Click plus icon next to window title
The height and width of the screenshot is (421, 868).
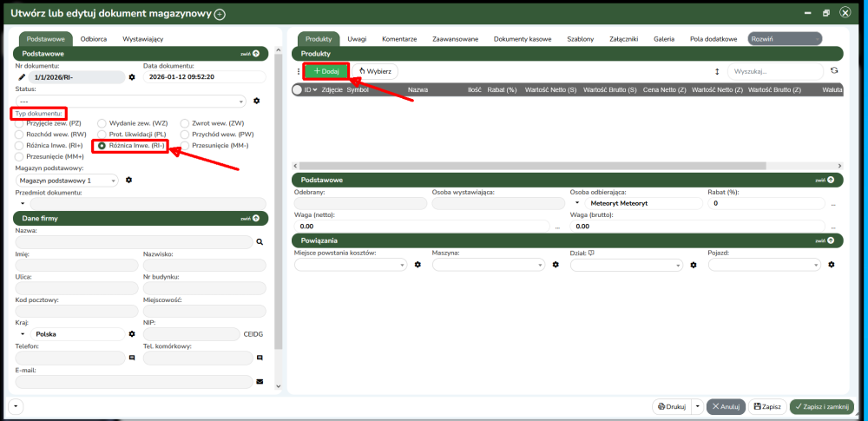[x=220, y=14]
